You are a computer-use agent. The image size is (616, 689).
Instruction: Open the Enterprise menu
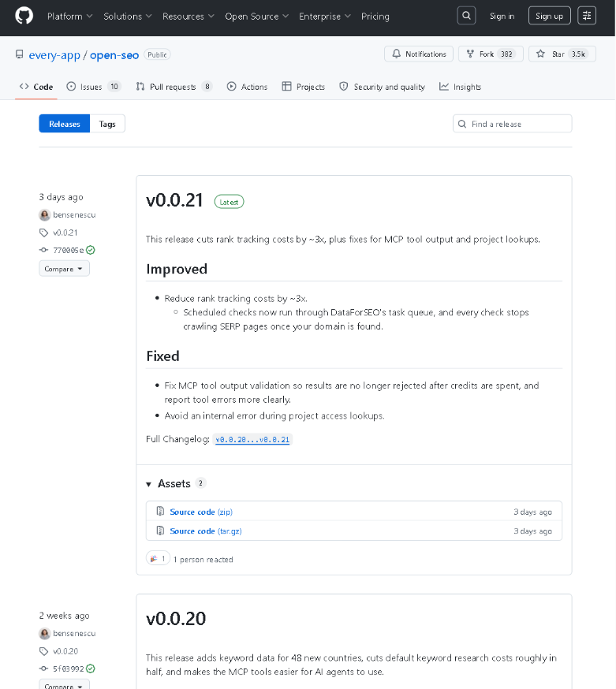(x=324, y=17)
